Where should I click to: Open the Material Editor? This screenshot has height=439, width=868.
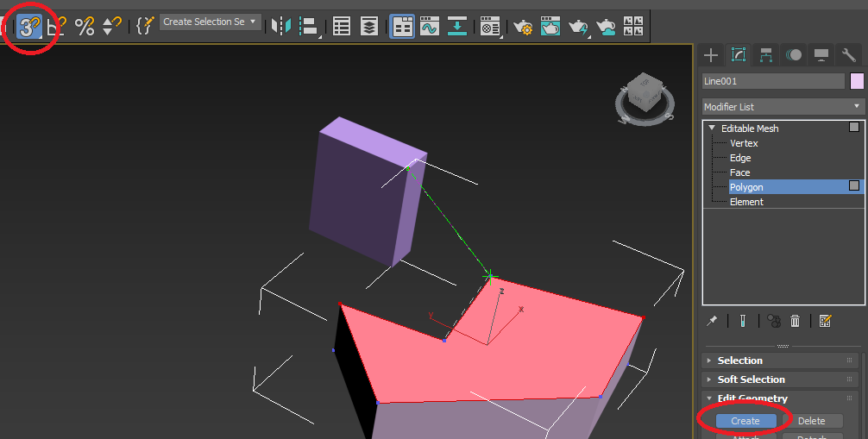(x=490, y=26)
